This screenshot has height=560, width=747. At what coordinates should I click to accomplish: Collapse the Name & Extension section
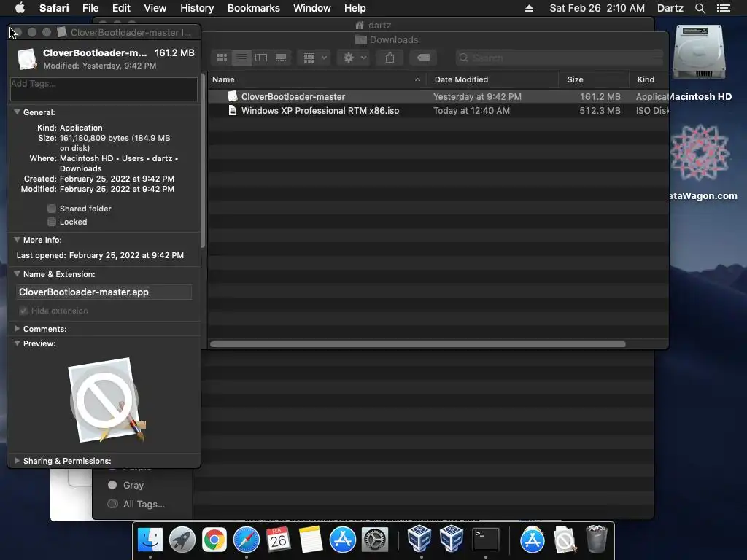(x=18, y=274)
